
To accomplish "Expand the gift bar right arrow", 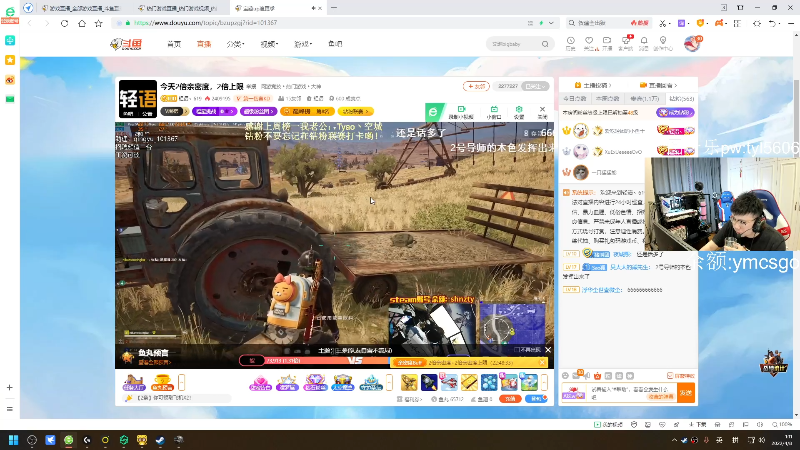I will point(544,382).
